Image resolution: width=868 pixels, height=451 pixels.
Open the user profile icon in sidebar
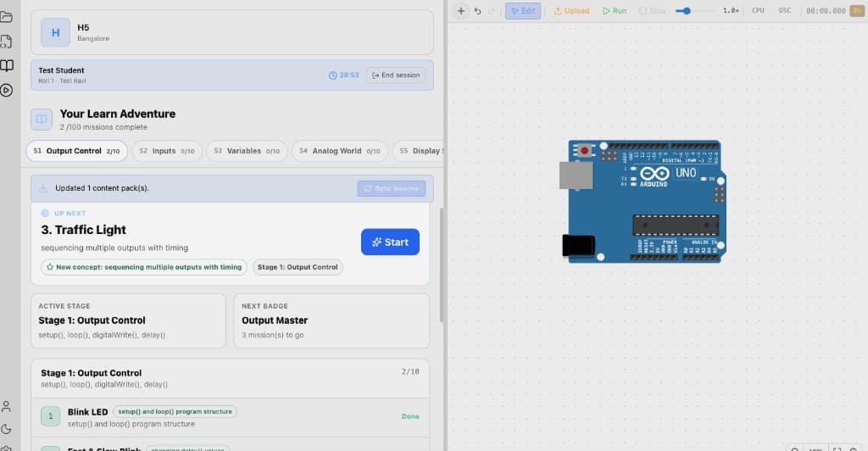coord(6,407)
